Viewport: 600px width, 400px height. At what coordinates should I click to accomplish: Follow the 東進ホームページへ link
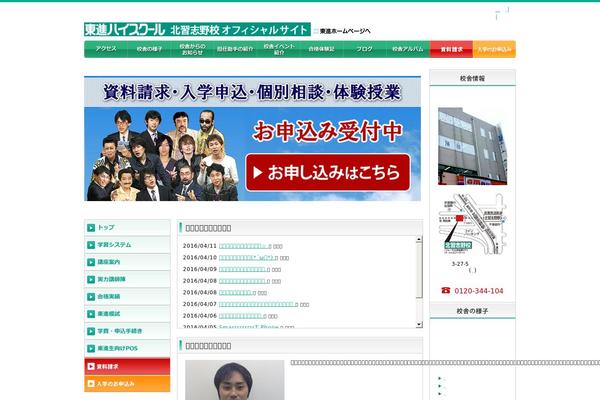click(345, 31)
